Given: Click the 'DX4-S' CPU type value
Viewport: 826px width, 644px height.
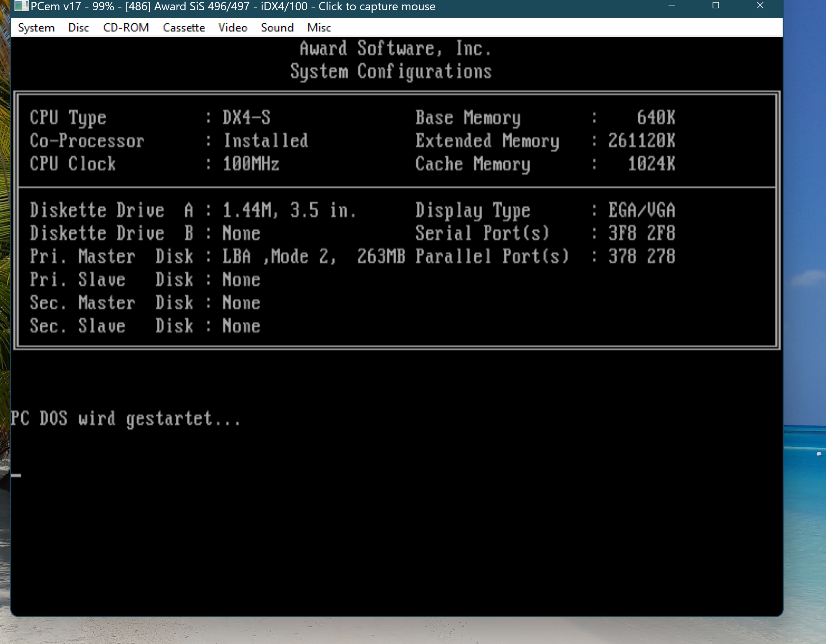Looking at the screenshot, I should point(247,117).
